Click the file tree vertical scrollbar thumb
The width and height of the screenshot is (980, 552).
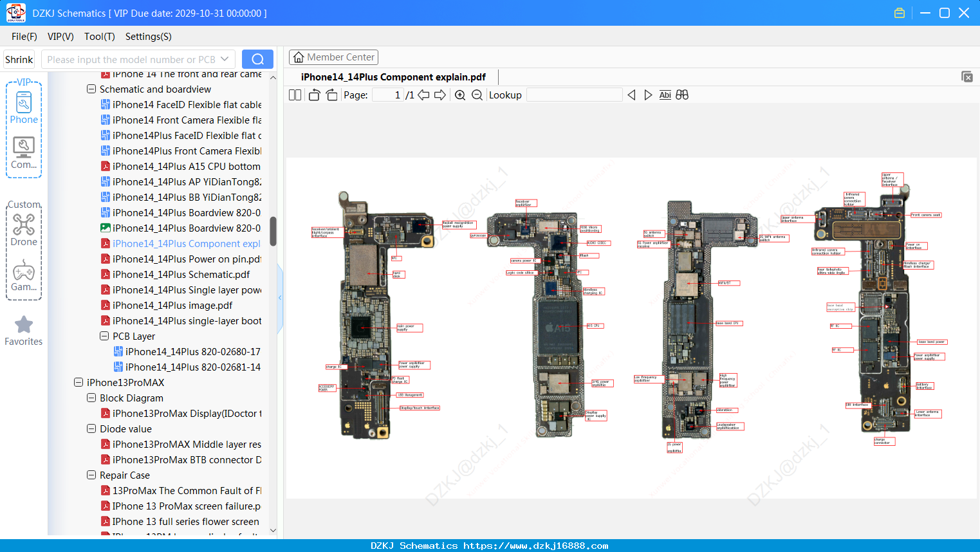point(273,231)
